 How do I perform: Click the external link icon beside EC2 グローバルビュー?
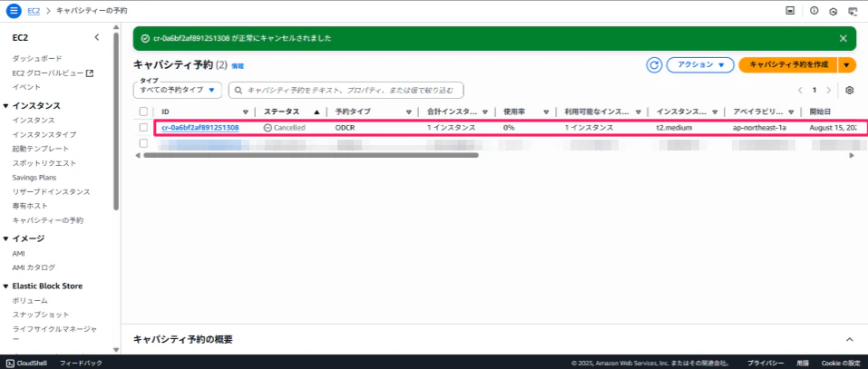[x=89, y=73]
